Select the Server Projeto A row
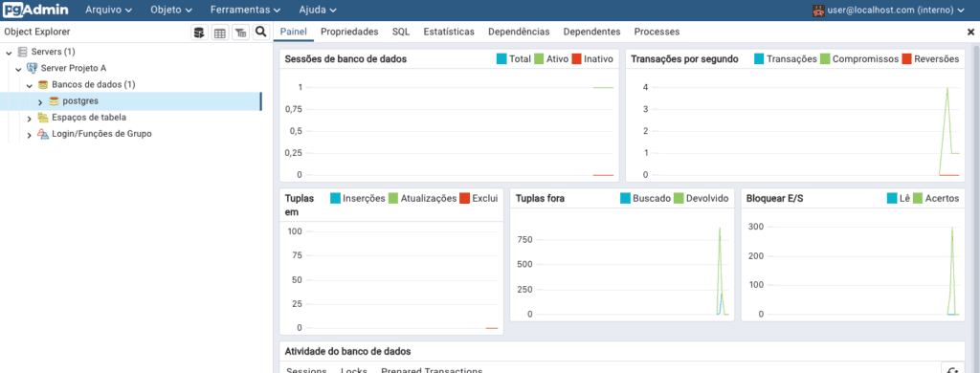This screenshot has width=980, height=373. pyautogui.click(x=130, y=68)
